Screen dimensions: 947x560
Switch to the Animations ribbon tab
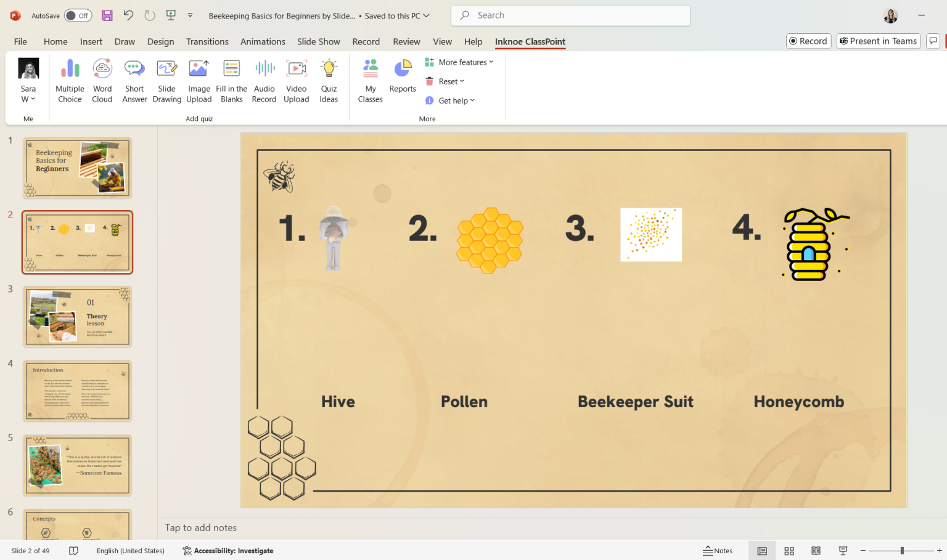tap(263, 41)
